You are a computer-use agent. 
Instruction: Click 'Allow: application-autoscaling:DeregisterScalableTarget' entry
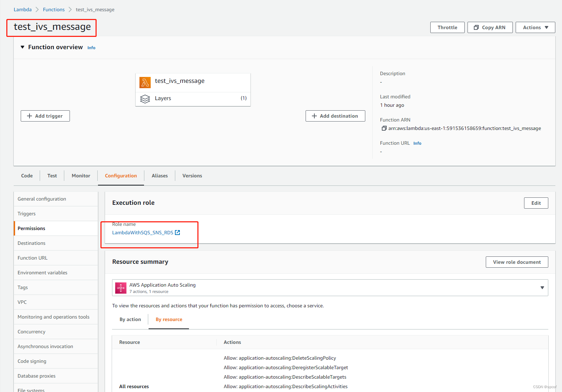click(x=286, y=368)
